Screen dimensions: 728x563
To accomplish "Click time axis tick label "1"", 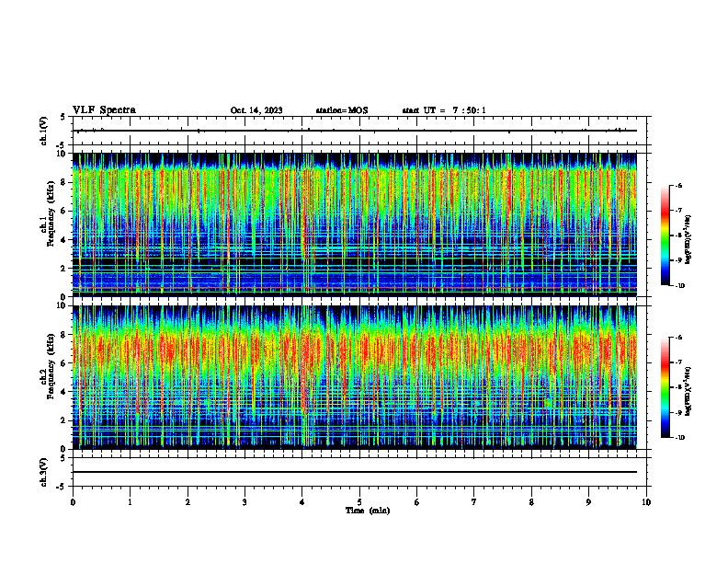I will (x=130, y=502).
